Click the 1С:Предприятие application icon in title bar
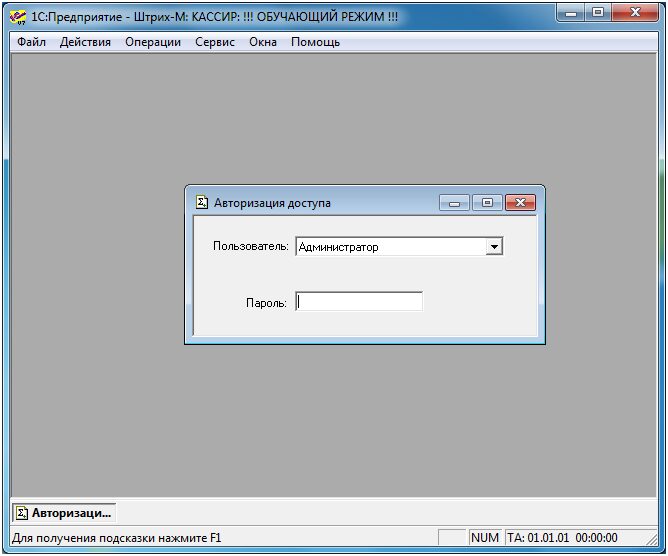Image resolution: width=668 pixels, height=556 pixels. pyautogui.click(x=18, y=17)
